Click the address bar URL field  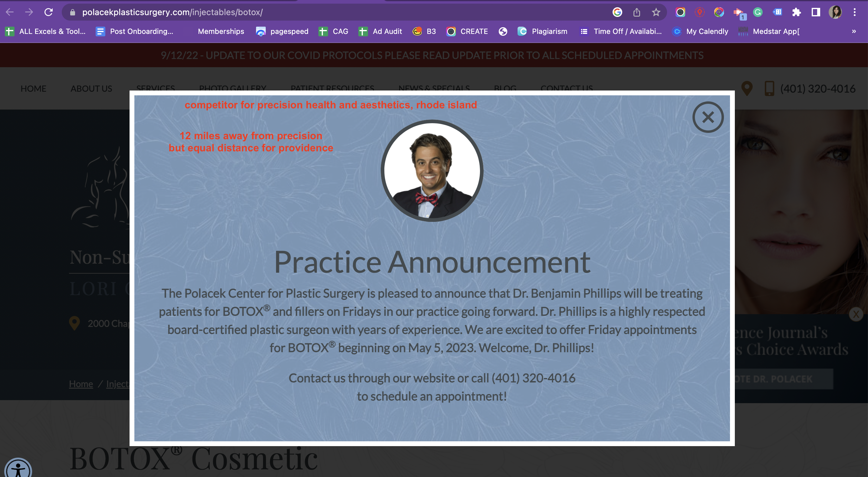pyautogui.click(x=337, y=12)
